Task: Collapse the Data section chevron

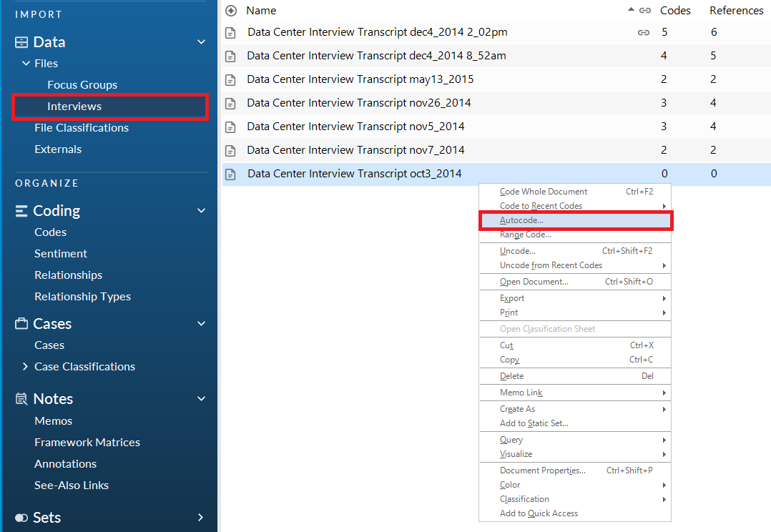Action: (x=201, y=41)
